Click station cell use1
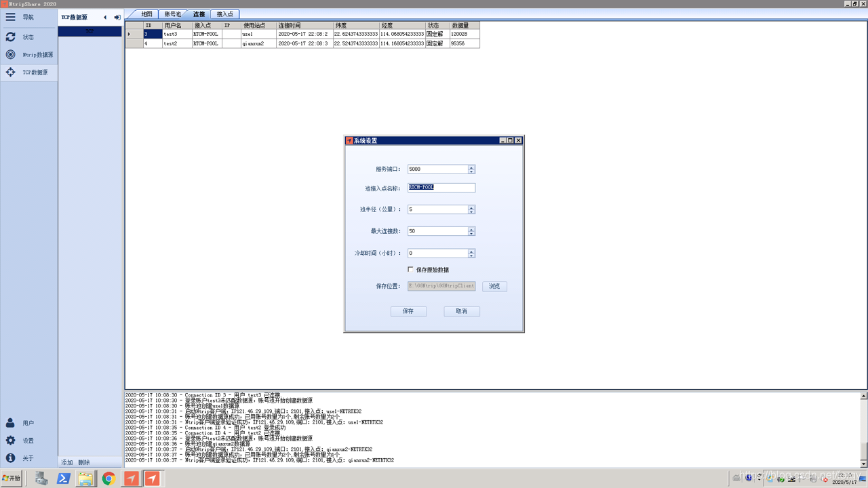Screen dimensions: 868x488 pyautogui.click(x=258, y=34)
